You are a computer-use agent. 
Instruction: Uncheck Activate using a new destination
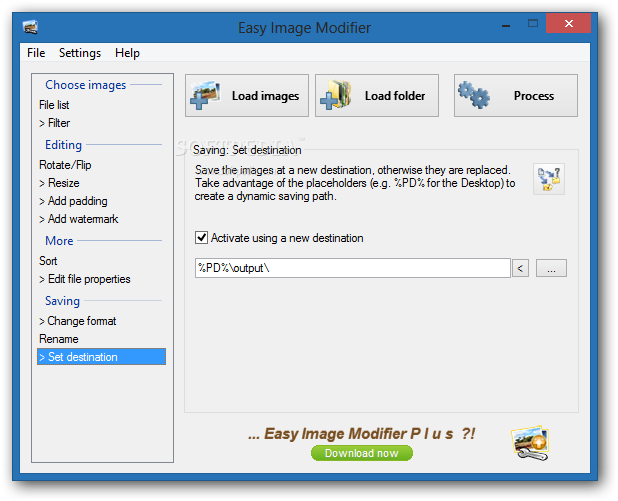tap(201, 238)
